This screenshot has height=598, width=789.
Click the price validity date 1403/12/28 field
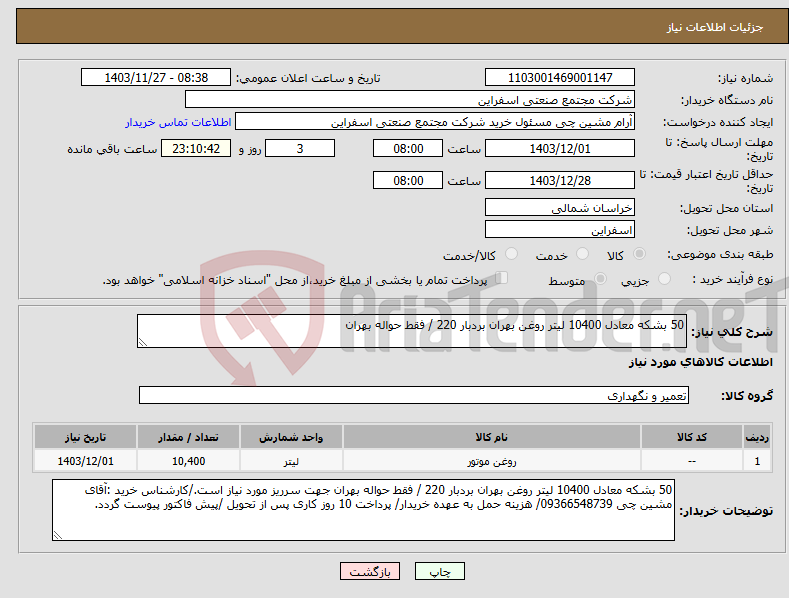pyautogui.click(x=560, y=180)
